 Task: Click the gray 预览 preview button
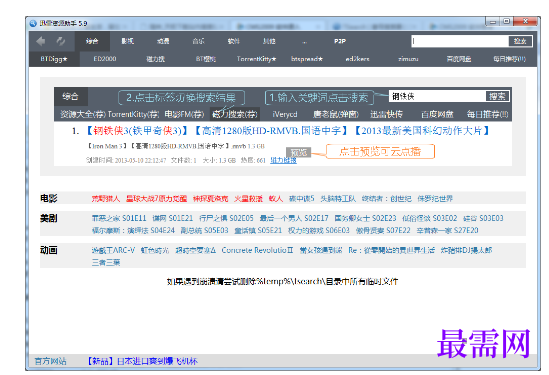click(x=299, y=153)
